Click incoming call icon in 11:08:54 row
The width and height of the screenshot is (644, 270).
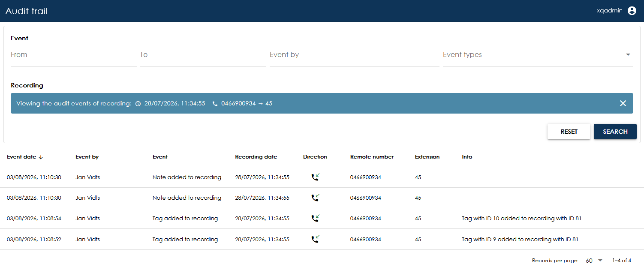click(x=316, y=218)
